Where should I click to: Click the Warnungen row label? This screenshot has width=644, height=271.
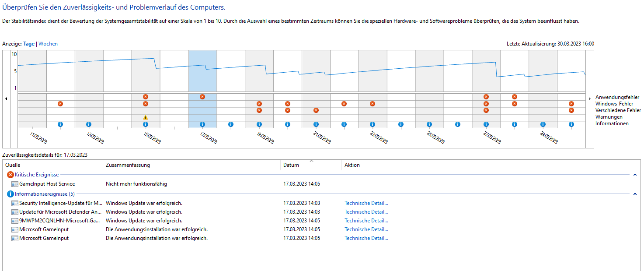[x=608, y=117]
